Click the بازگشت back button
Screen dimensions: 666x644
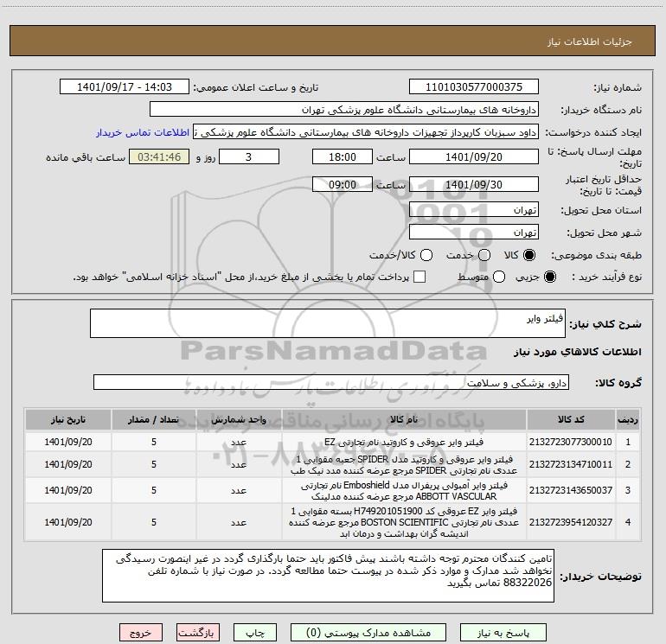(198, 633)
